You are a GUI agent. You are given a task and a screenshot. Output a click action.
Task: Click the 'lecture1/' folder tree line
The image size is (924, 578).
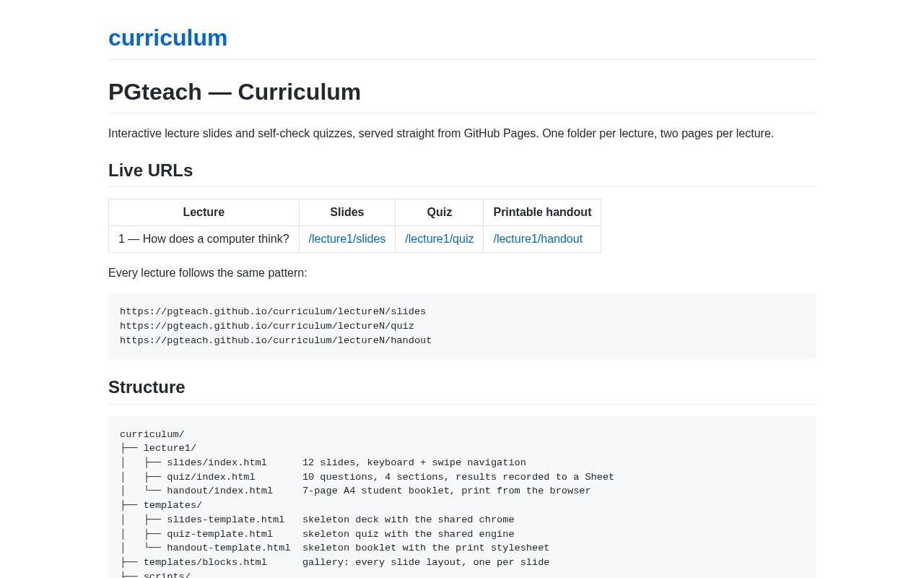point(170,449)
